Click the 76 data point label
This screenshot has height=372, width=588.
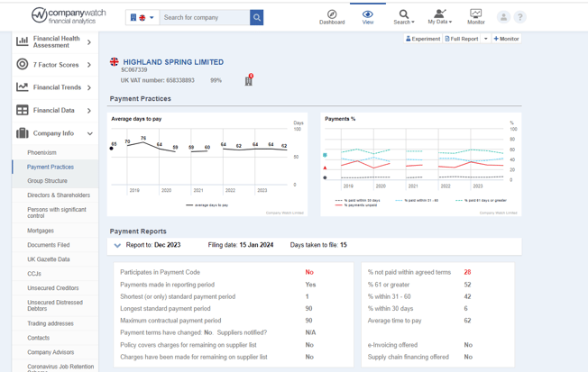tap(143, 138)
